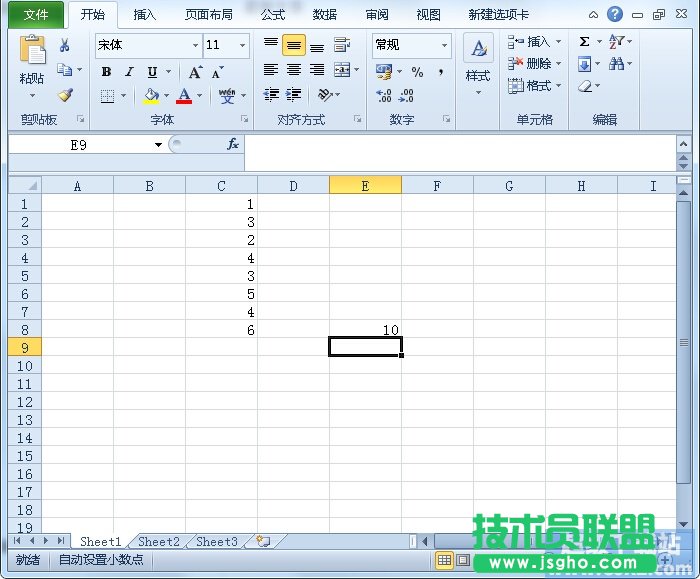The image size is (700, 579).
Task: Toggle italic formatting
Action: click(129, 72)
